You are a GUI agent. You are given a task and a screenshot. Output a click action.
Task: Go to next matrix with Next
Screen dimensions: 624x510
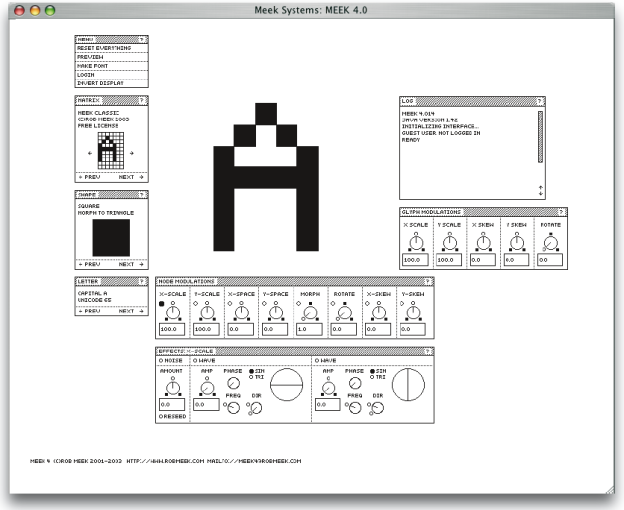(131, 177)
